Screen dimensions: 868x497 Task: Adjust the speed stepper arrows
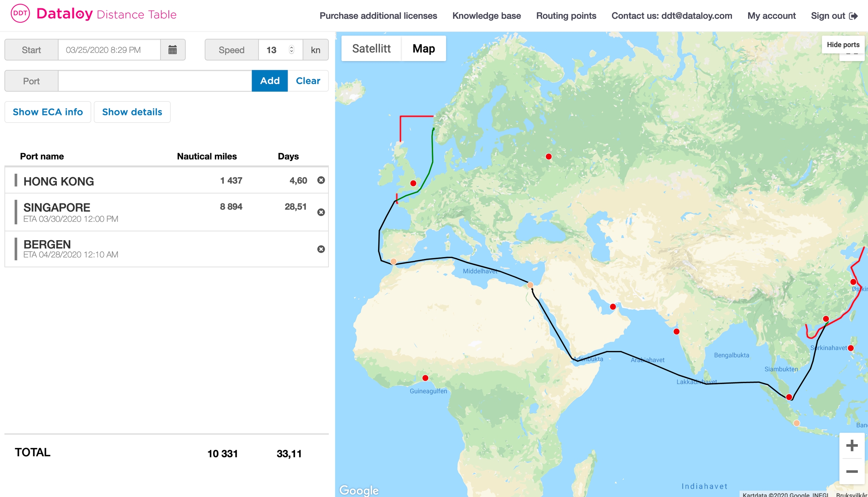(x=291, y=50)
